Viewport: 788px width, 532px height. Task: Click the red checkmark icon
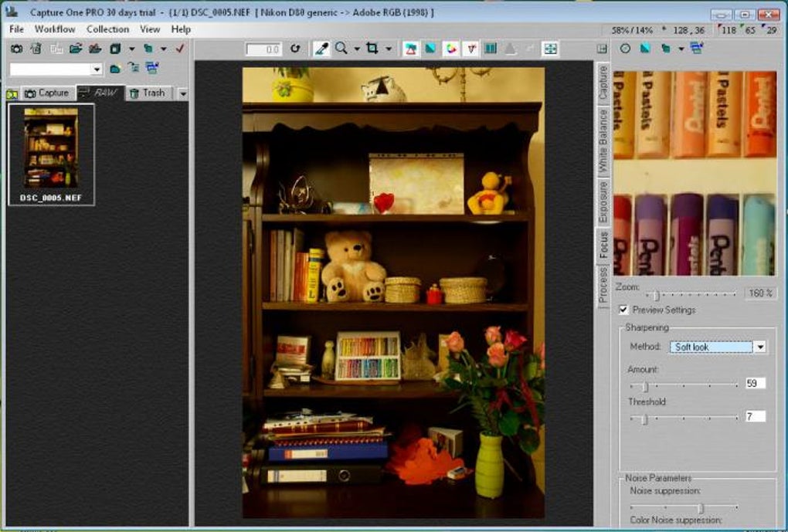pyautogui.click(x=180, y=49)
